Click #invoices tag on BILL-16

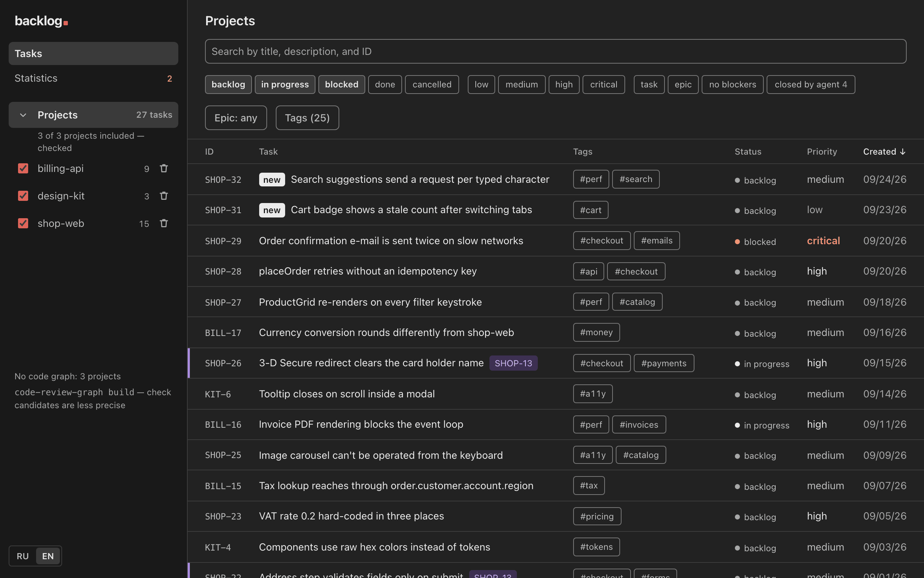[639, 424]
